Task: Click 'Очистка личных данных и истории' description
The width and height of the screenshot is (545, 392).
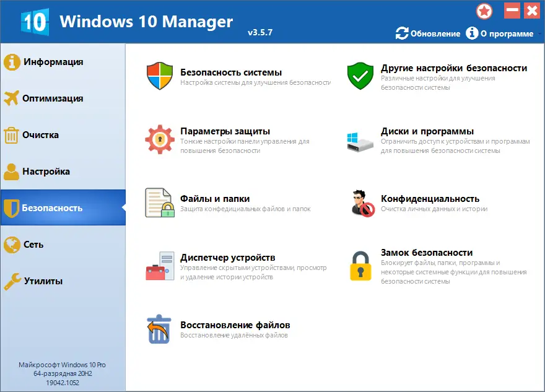Action: pyautogui.click(x=434, y=209)
